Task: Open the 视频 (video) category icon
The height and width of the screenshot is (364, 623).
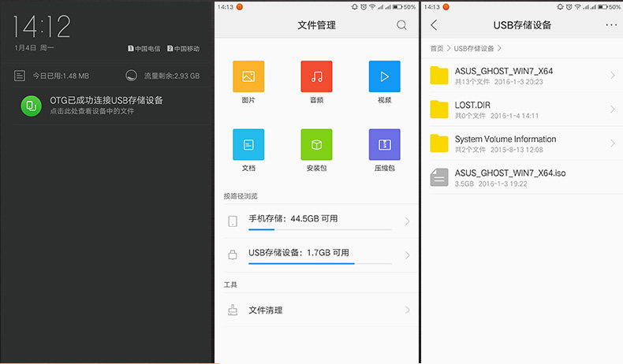Action: point(384,76)
